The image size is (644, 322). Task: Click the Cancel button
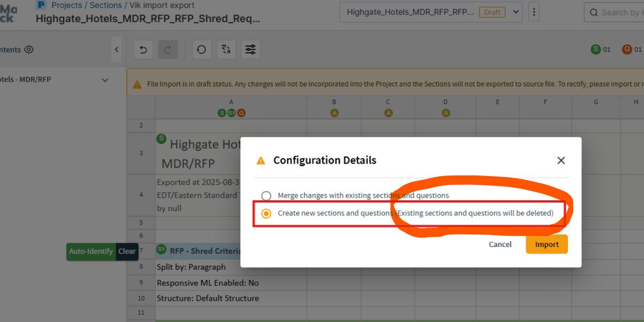click(500, 244)
